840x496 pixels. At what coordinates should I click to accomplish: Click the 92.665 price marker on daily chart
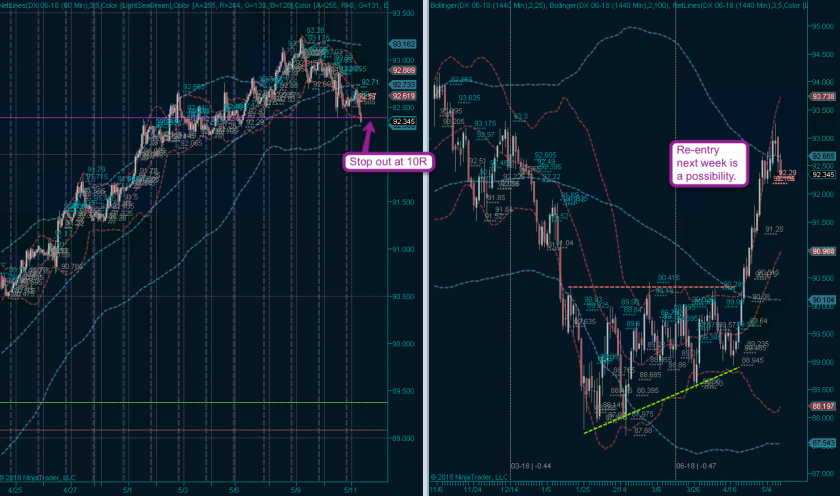(x=822, y=156)
